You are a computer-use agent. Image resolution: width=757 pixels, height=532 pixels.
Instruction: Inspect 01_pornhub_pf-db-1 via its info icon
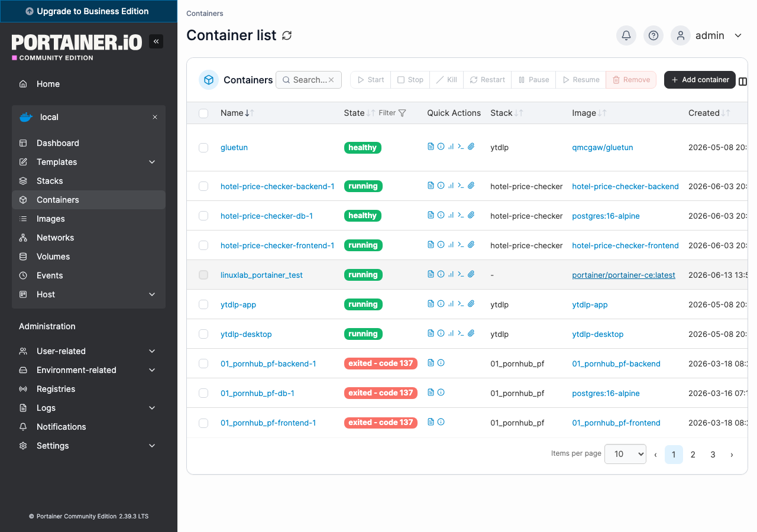click(441, 392)
